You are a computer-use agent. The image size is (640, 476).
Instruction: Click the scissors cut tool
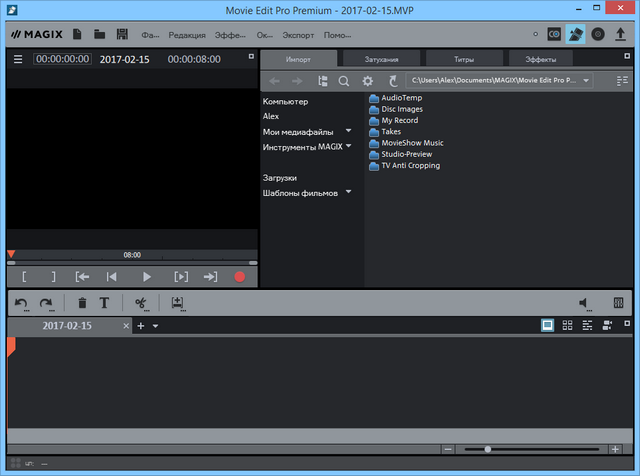point(141,303)
